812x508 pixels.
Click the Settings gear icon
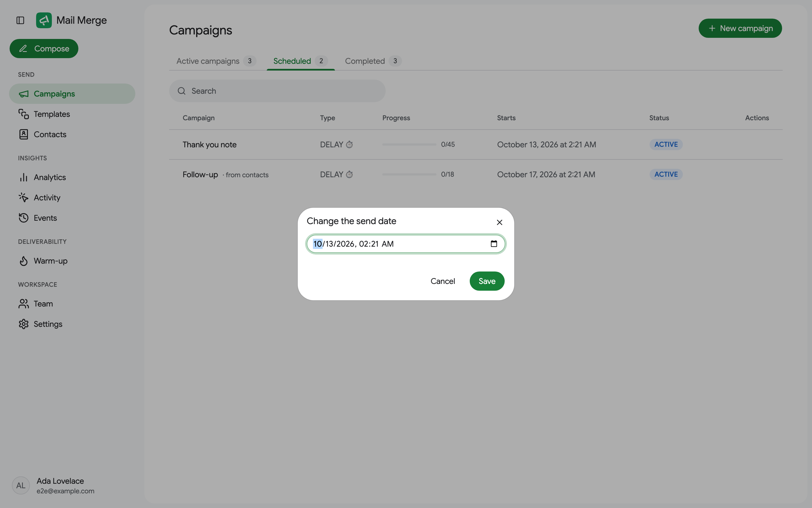[23, 324]
